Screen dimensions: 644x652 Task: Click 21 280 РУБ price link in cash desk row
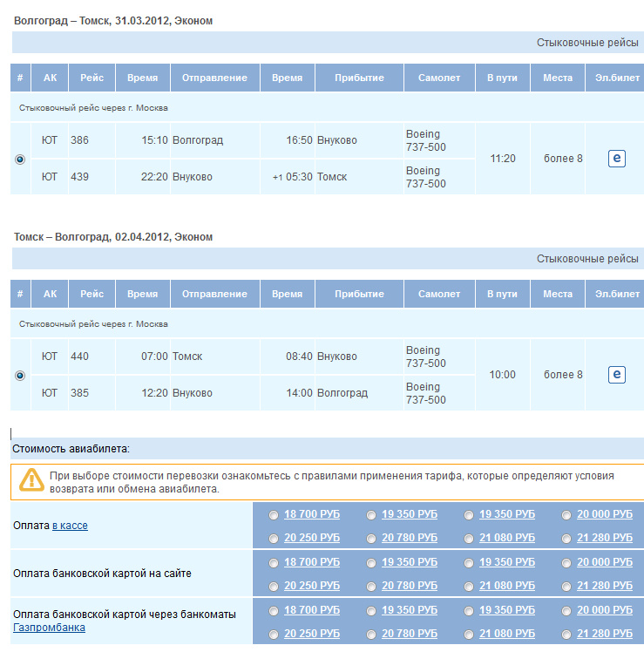[x=605, y=538]
